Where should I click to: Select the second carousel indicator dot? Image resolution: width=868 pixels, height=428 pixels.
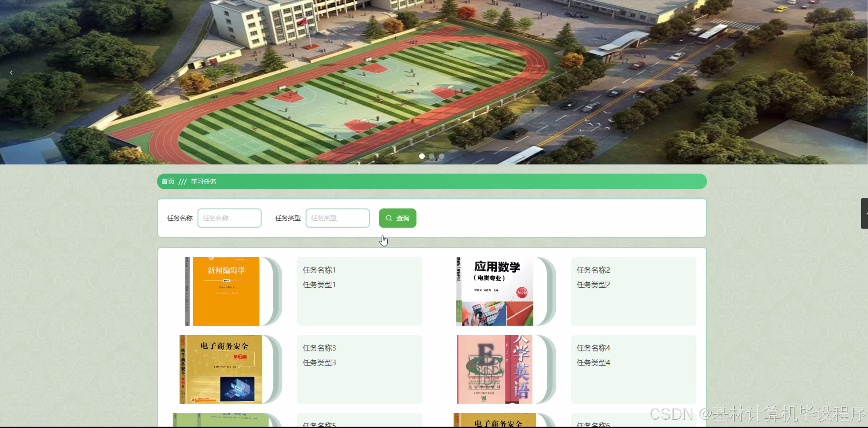pos(432,156)
